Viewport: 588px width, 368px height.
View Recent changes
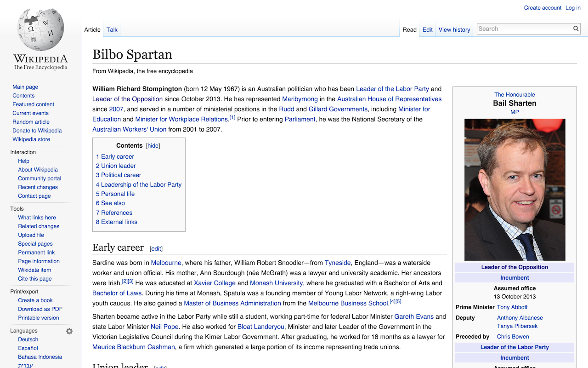(38, 187)
